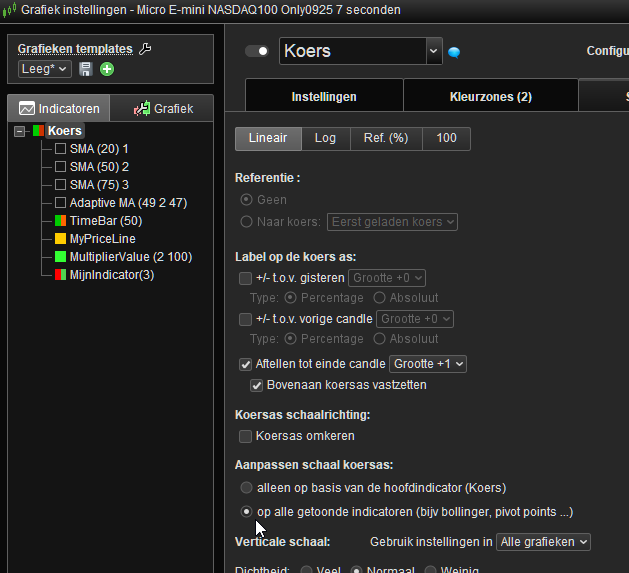
Task: Click the candlestick app icon in title bar
Action: pyautogui.click(x=9, y=10)
